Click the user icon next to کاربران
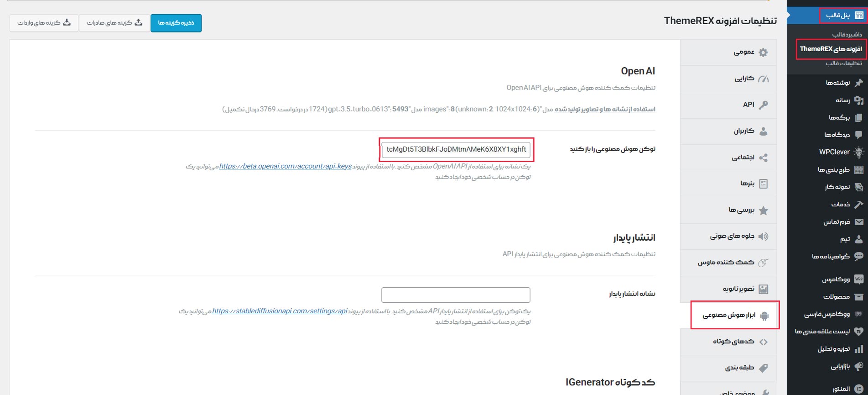The width and height of the screenshot is (868, 395). click(x=763, y=132)
